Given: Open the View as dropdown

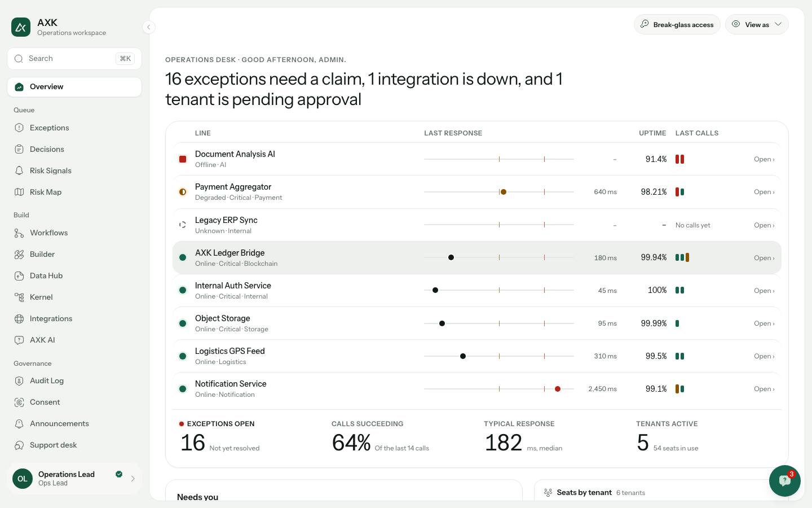Looking at the screenshot, I should [757, 24].
